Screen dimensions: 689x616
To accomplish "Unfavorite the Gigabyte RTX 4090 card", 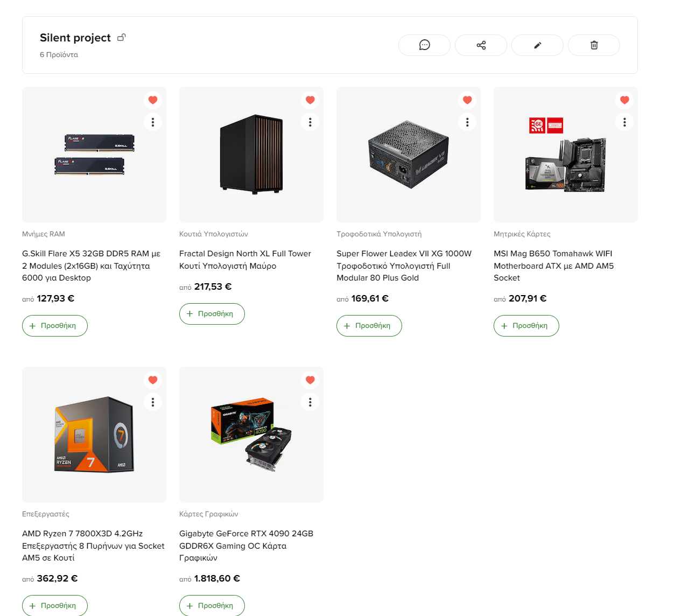I will [x=310, y=380].
